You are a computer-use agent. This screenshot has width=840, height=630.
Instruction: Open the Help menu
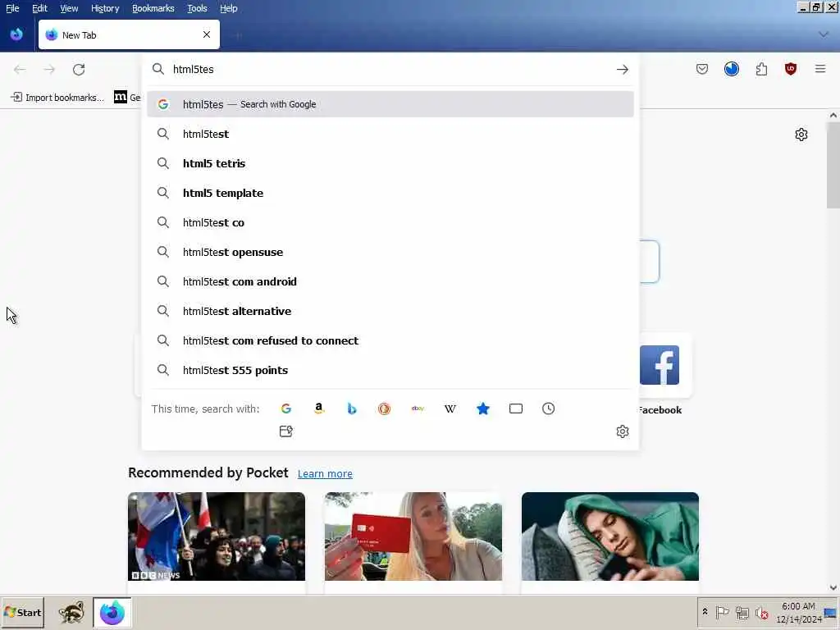[229, 8]
